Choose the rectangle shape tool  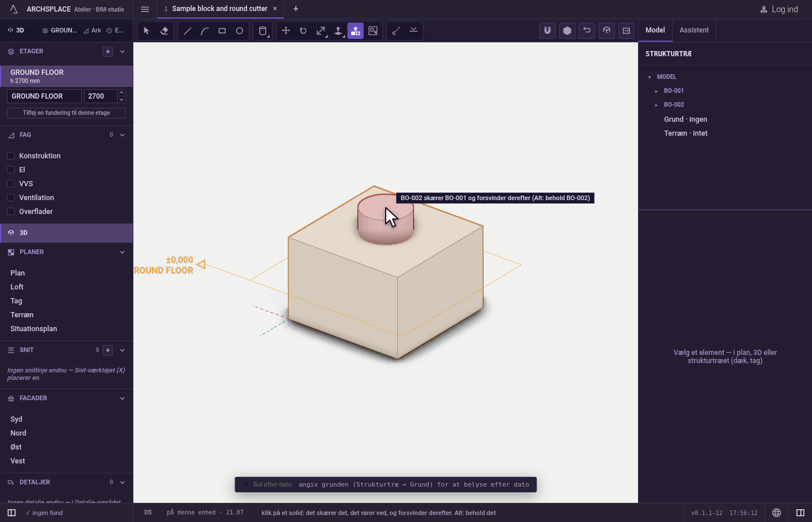pyautogui.click(x=222, y=31)
